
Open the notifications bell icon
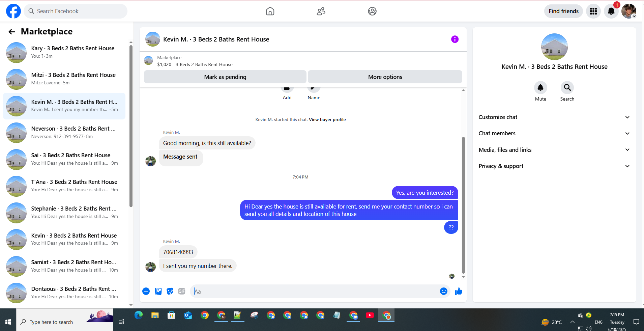[611, 11]
